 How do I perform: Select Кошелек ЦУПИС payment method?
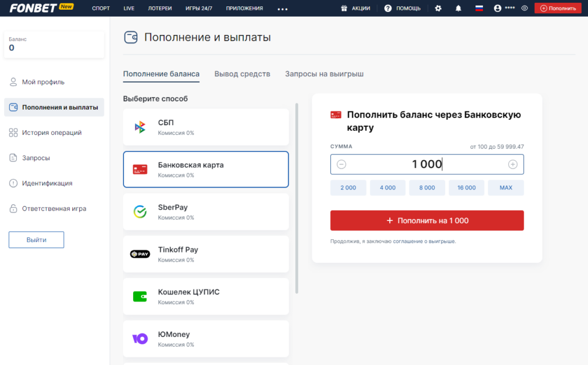click(x=206, y=297)
